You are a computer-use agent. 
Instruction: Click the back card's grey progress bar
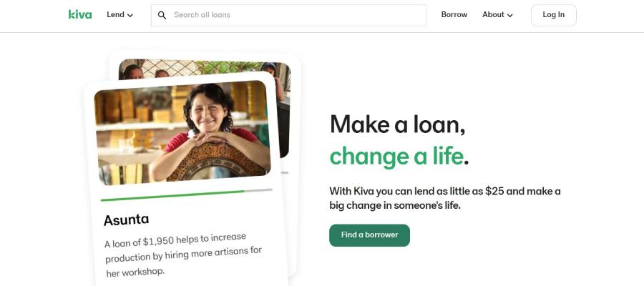click(x=285, y=173)
